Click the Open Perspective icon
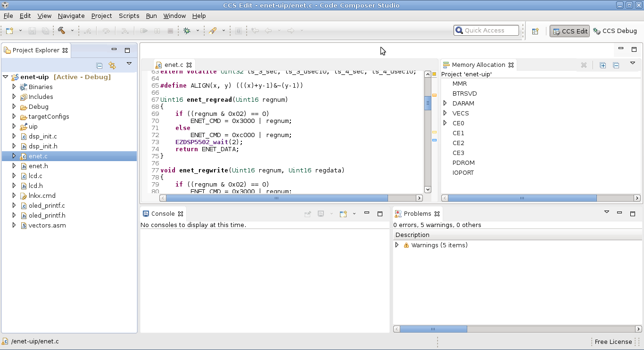Image resolution: width=644 pixels, height=350 pixels. pos(535,31)
